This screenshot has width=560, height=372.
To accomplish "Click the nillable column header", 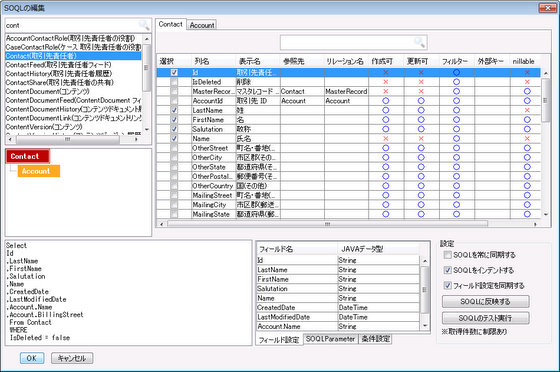I will coord(525,61).
